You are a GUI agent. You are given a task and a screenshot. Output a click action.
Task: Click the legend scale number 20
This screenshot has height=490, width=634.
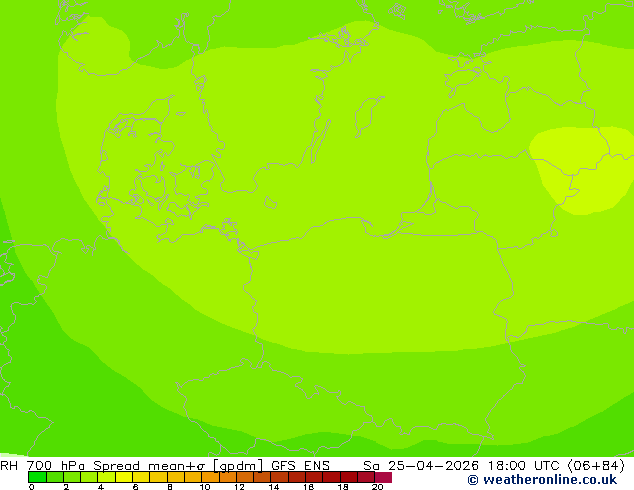(377, 487)
